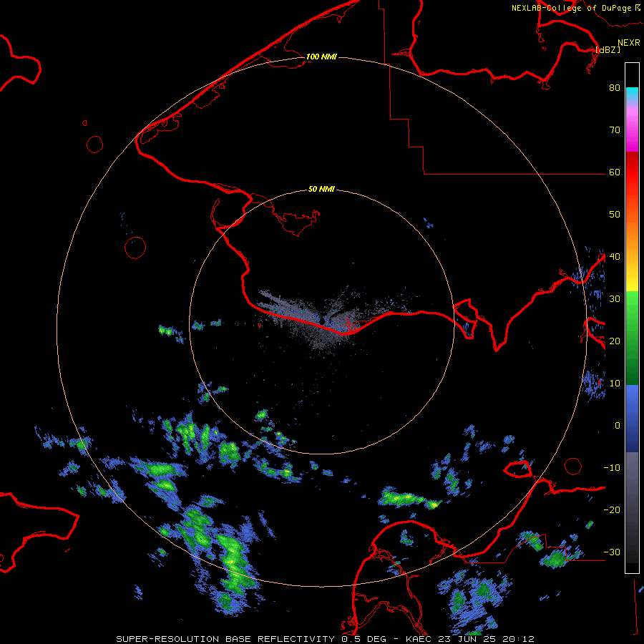
Task: Click the "-10" value on the dBZ scale
Action: pos(612,468)
